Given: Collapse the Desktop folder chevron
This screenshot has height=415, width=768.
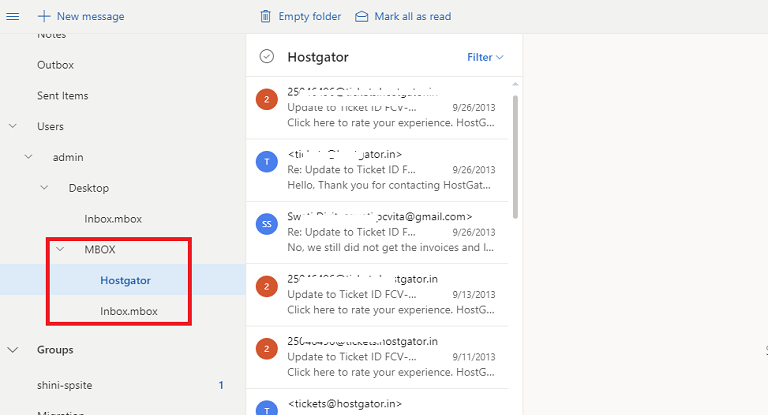Looking at the screenshot, I should coord(45,188).
